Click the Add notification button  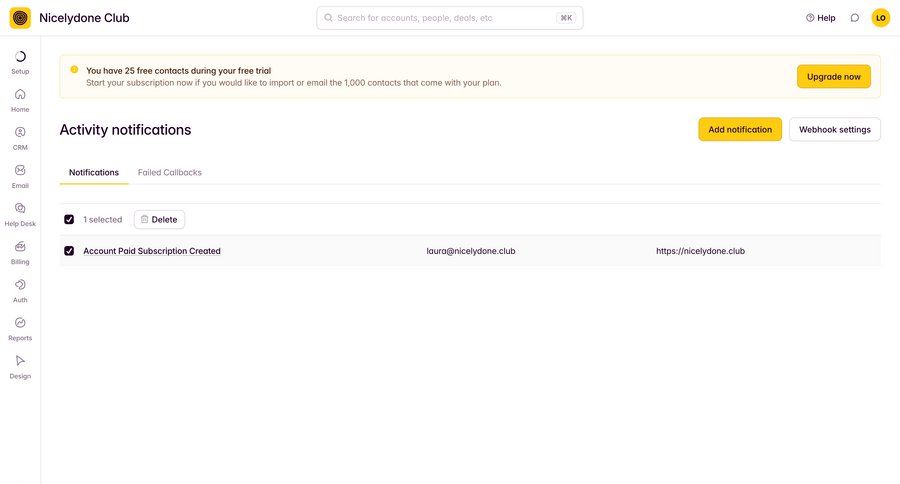tap(740, 129)
